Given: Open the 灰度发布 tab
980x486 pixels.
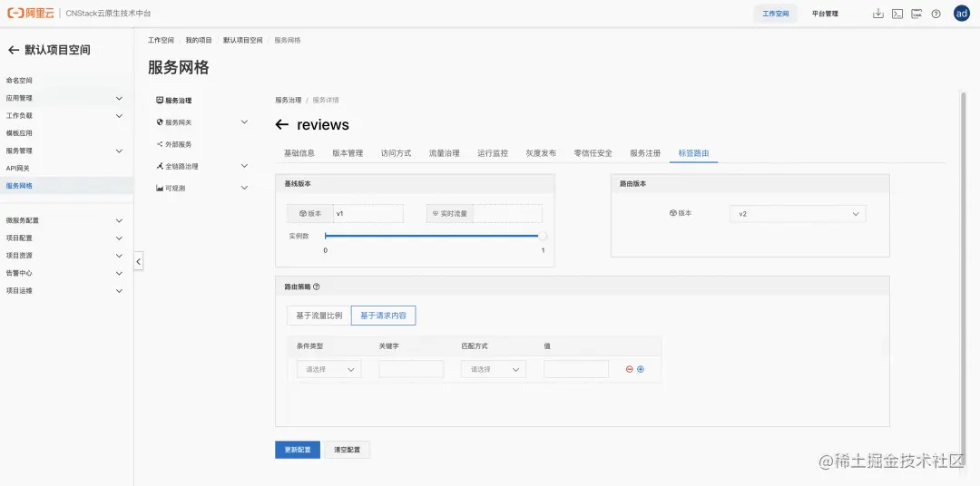Looking at the screenshot, I should tap(541, 153).
